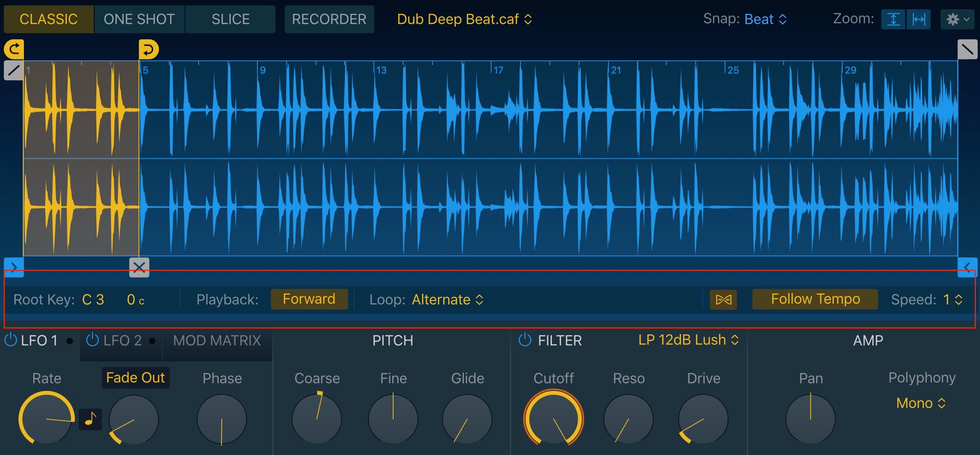Open the Polyphony Mono dropdown
Viewport: 980px width, 455px height.
click(x=921, y=403)
